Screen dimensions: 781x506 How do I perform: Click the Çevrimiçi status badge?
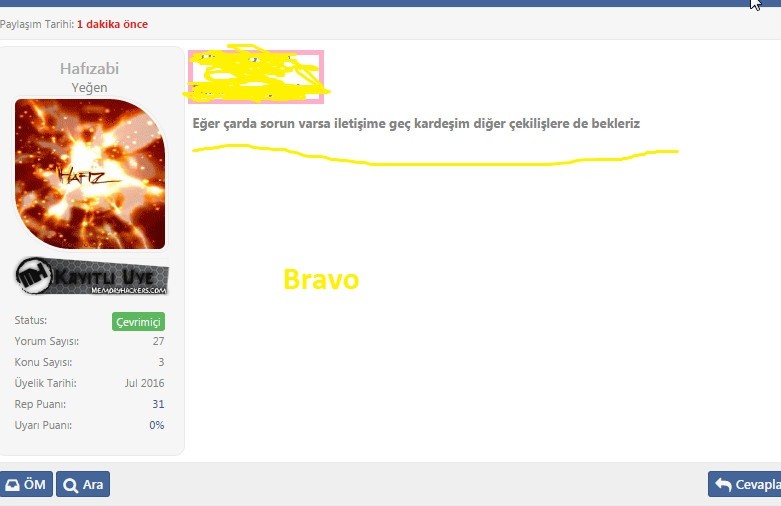point(138,322)
